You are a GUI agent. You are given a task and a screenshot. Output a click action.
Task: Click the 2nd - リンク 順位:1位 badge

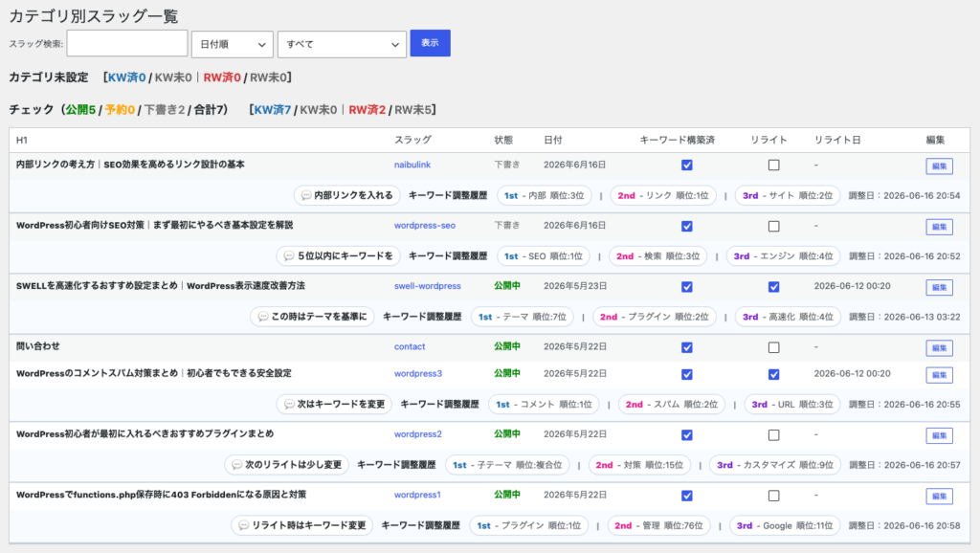663,195
